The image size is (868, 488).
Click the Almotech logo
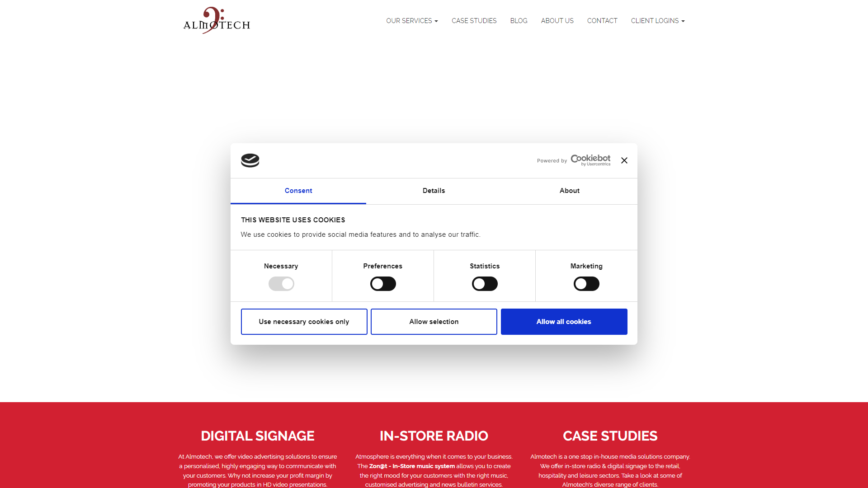click(217, 21)
